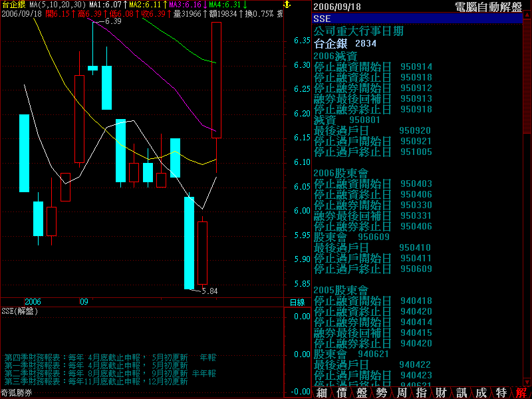Click the 電腦自動解盤 title
Viewport: 532px width, 399px height.
pos(488,7)
